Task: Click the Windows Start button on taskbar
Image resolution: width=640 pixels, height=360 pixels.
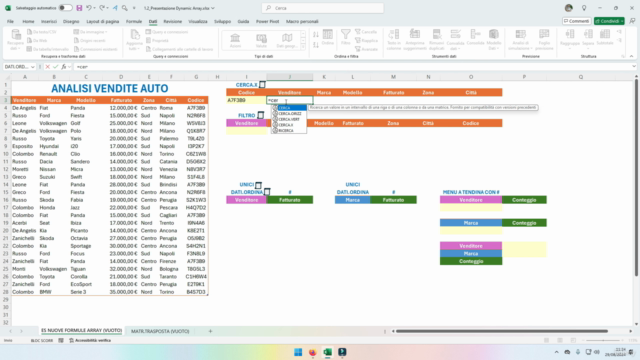Action: pos(298,352)
